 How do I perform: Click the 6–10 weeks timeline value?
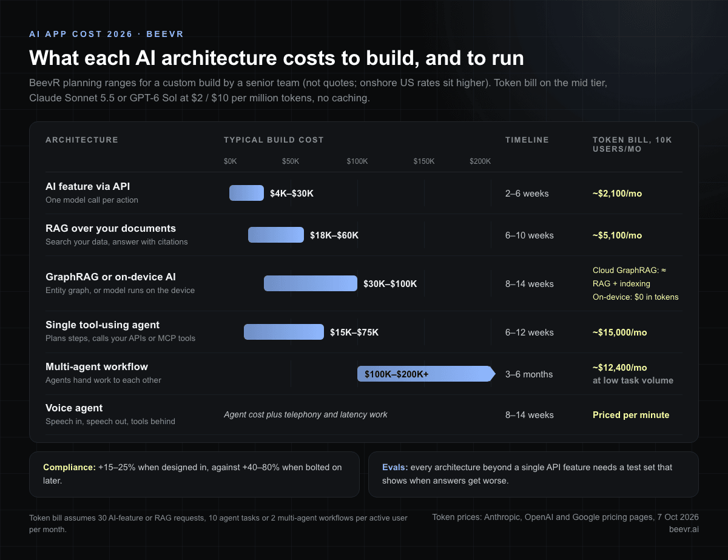[530, 235]
